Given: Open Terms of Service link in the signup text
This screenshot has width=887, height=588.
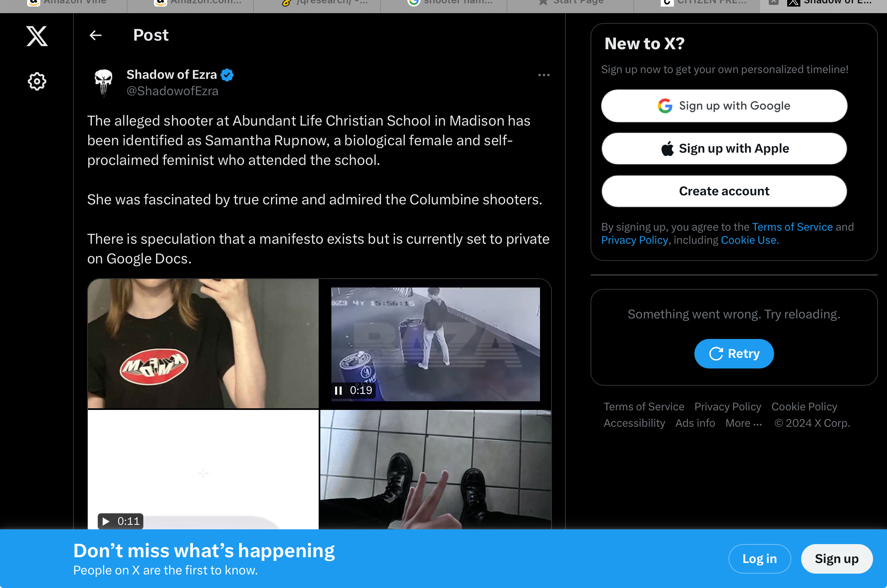Looking at the screenshot, I should tap(792, 227).
